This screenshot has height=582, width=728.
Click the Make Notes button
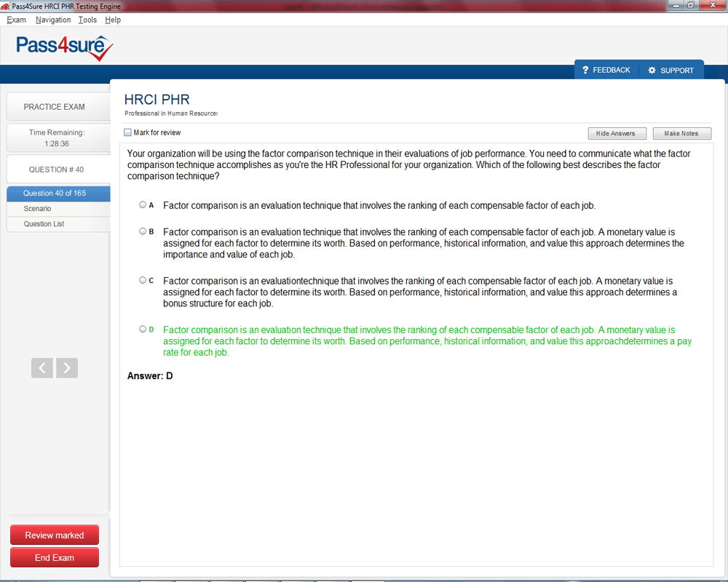681,133
